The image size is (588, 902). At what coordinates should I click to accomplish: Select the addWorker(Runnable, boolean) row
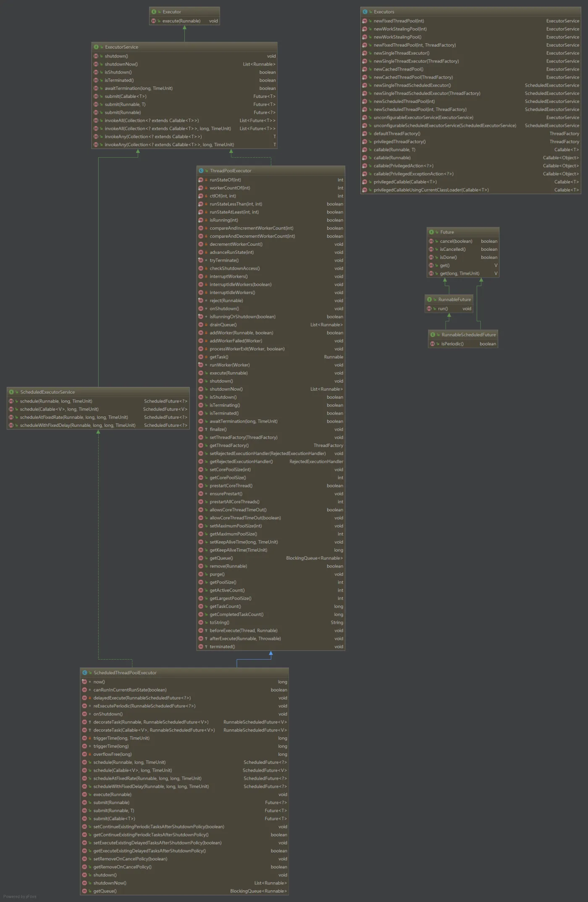coord(270,333)
